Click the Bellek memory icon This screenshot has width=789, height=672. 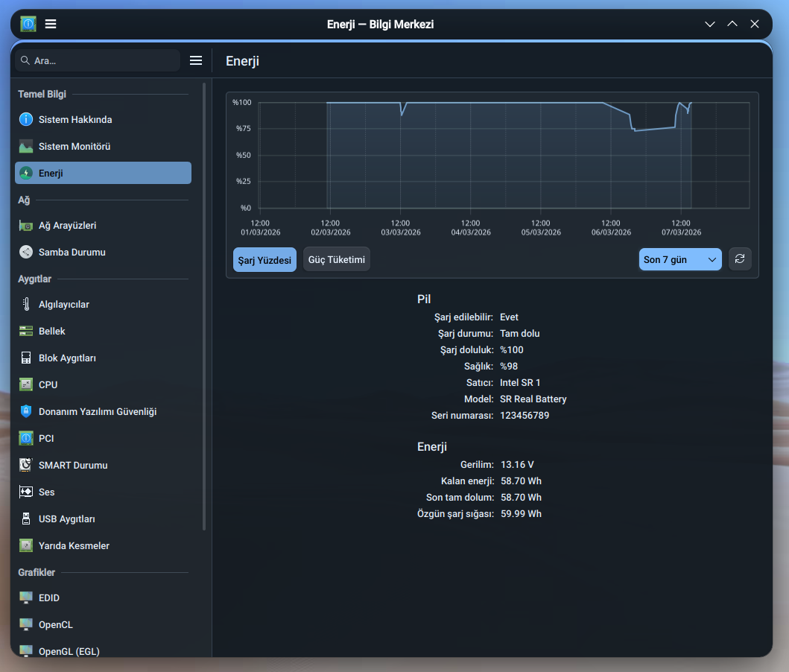(26, 332)
